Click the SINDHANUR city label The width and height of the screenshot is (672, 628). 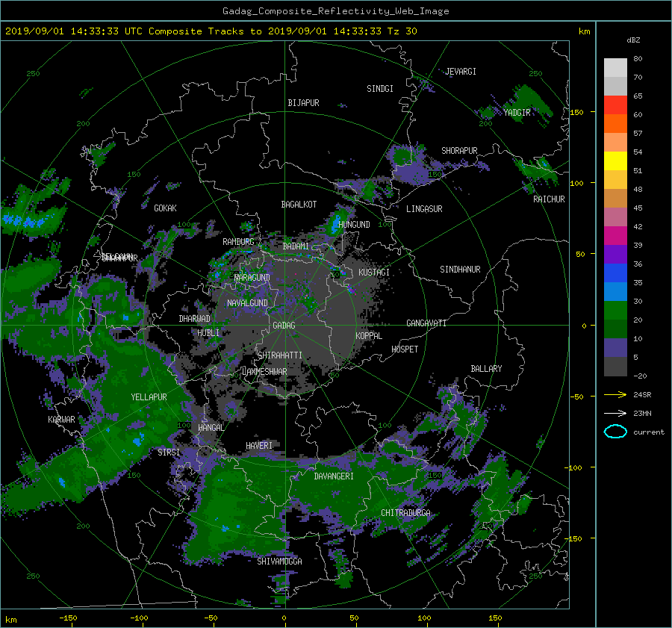(460, 270)
